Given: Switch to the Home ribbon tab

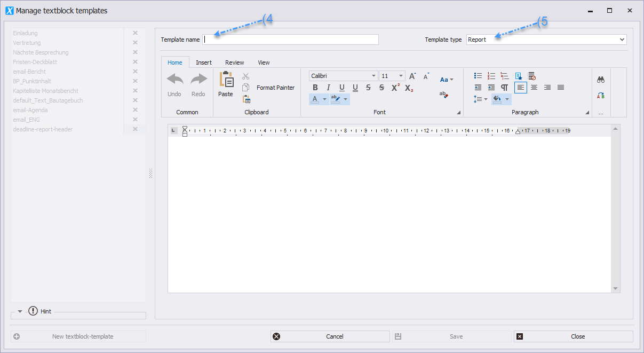Looking at the screenshot, I should [175, 62].
